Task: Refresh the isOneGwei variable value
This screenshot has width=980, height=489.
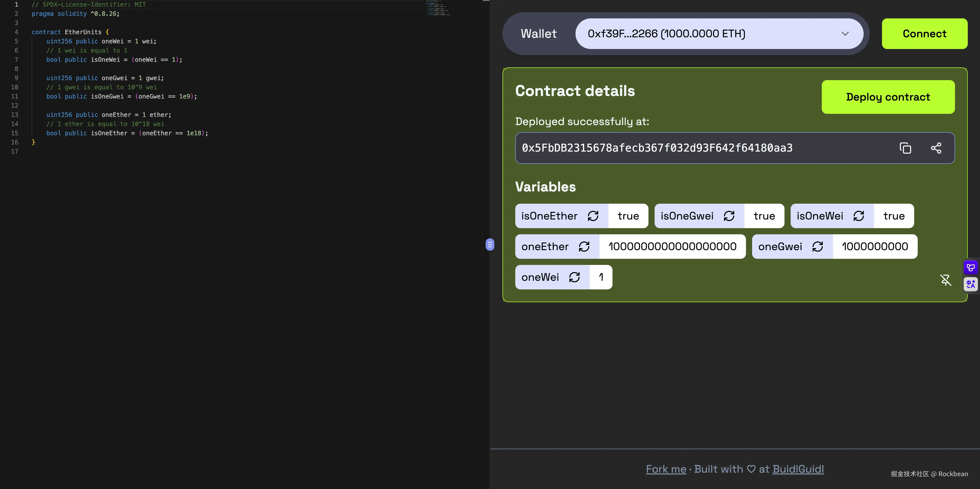Action: (729, 216)
